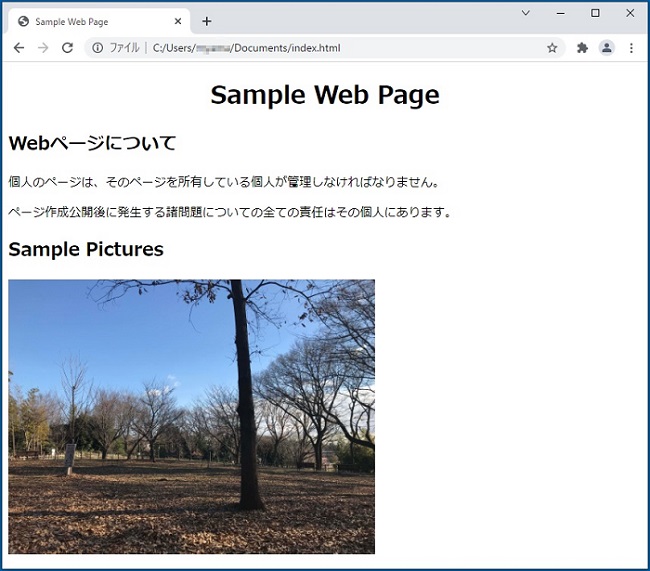Click the Forward navigation arrow

tap(43, 48)
